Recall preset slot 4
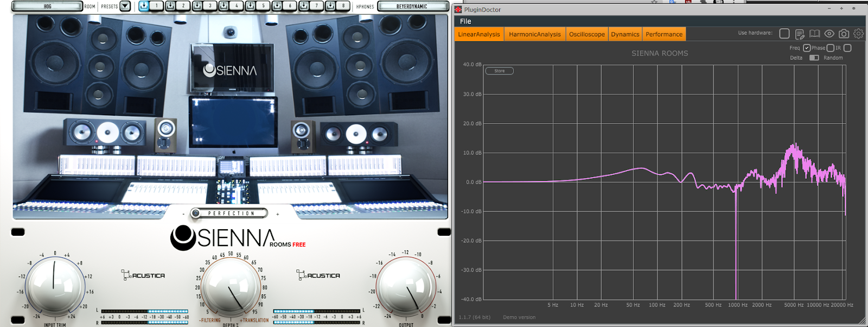 coord(237,6)
